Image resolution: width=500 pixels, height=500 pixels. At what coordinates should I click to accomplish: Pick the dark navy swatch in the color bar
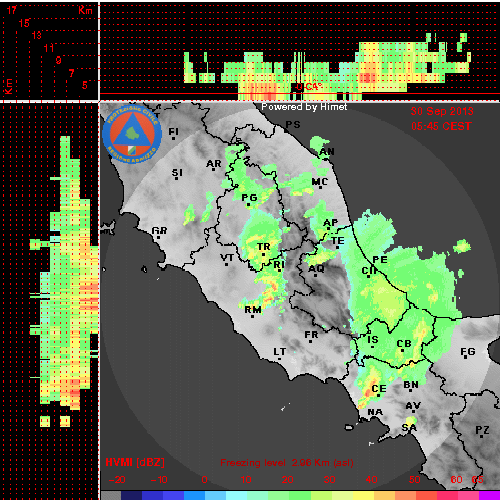pyautogui.click(x=131, y=495)
